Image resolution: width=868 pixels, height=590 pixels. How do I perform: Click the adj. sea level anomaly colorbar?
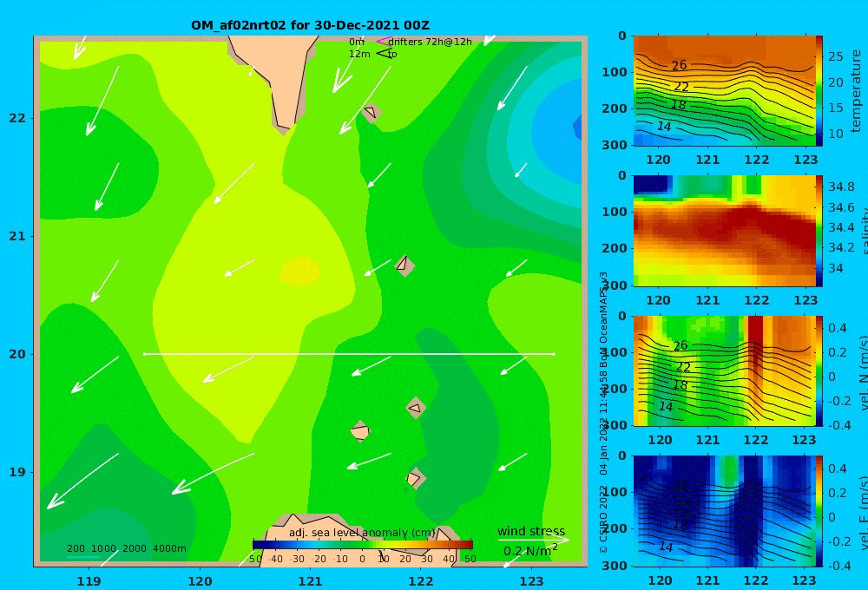tap(363, 545)
